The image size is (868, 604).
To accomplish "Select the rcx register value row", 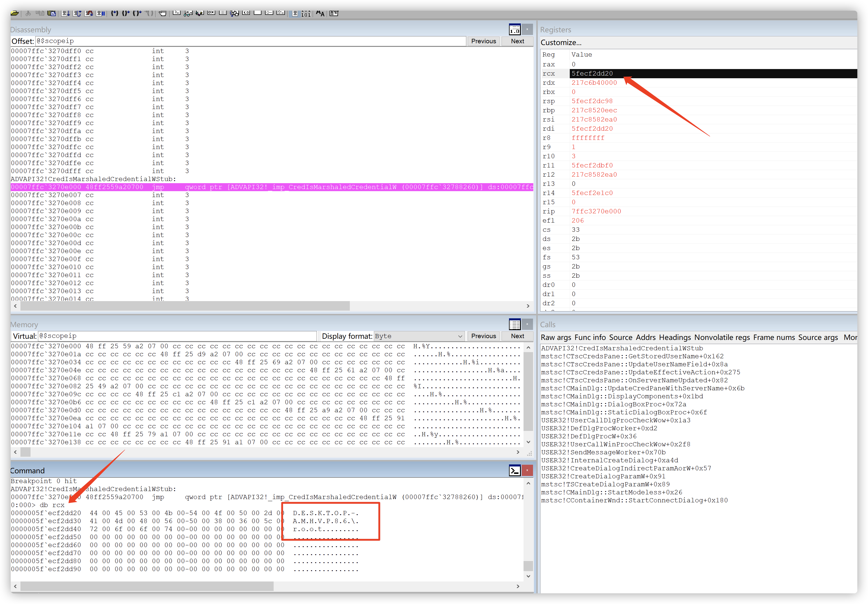I will click(x=592, y=73).
